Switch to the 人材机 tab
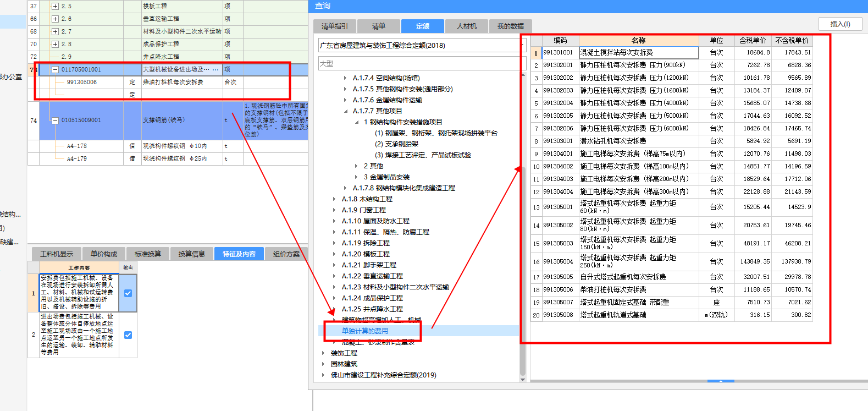Viewport: 868px width, 411px height. 467,26
